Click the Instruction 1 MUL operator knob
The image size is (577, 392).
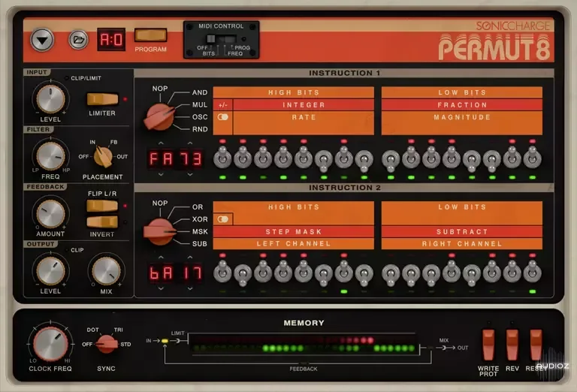click(x=160, y=117)
